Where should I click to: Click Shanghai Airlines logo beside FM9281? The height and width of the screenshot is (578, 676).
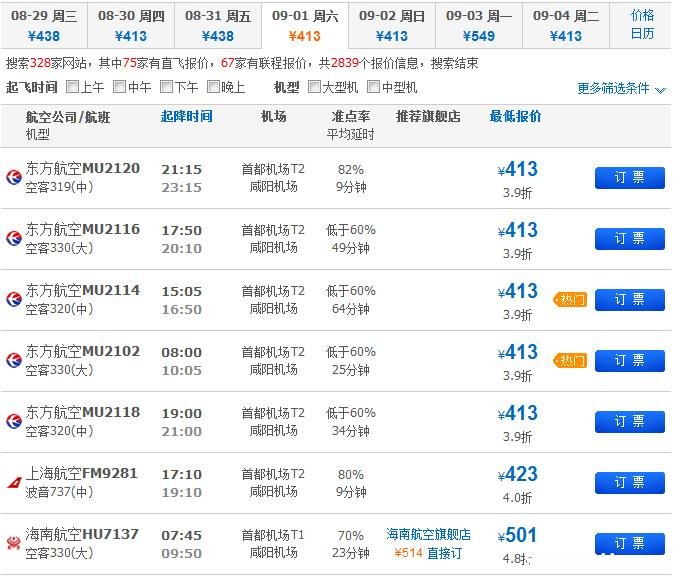(x=14, y=482)
